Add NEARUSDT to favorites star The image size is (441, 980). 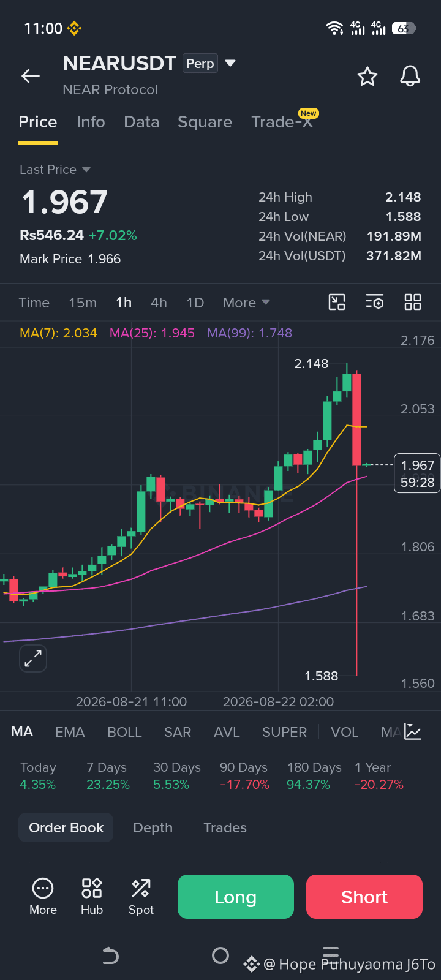(367, 77)
